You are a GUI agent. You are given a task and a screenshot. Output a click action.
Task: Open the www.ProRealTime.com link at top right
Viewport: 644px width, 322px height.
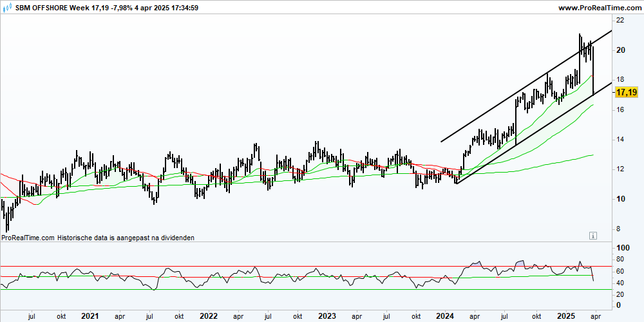[600, 7]
